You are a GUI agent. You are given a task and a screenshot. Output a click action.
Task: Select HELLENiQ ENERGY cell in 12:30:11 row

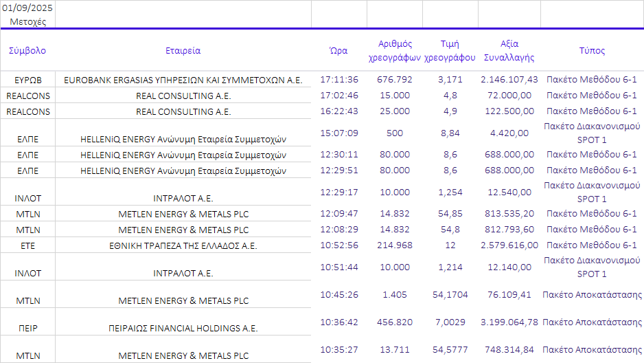coord(183,155)
